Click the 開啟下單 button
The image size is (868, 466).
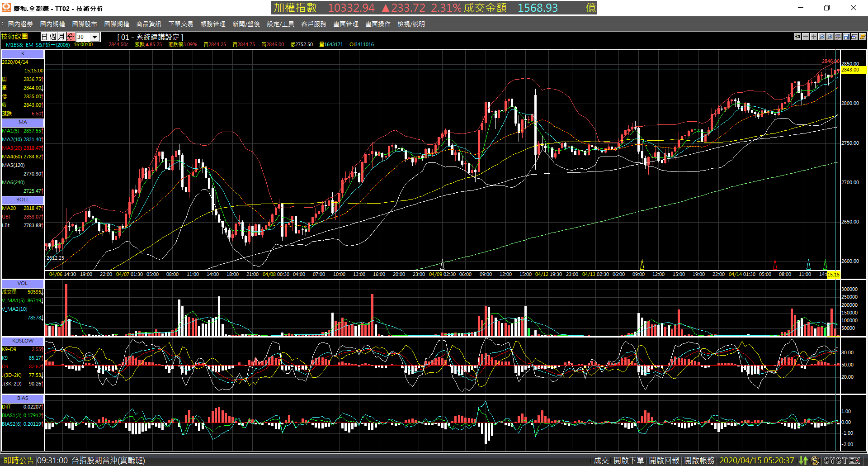click(629, 461)
